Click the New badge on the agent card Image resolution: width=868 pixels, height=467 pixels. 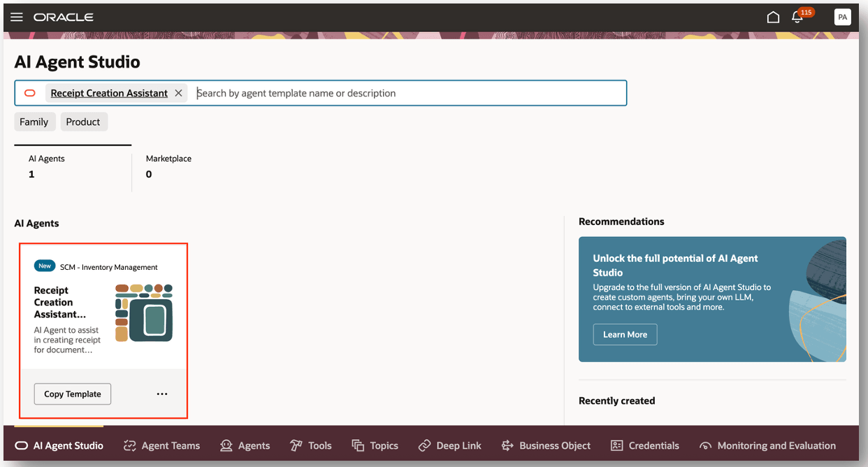click(x=45, y=266)
